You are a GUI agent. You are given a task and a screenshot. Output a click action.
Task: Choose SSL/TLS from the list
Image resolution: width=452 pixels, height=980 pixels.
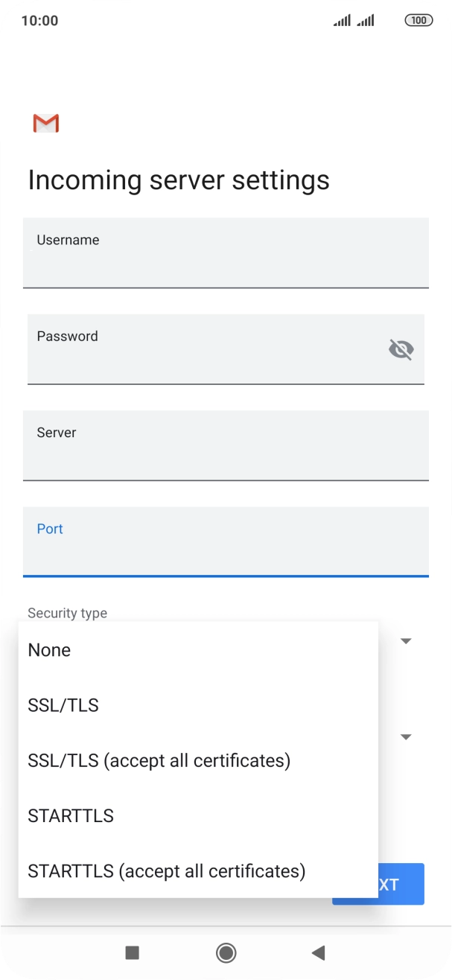(63, 705)
